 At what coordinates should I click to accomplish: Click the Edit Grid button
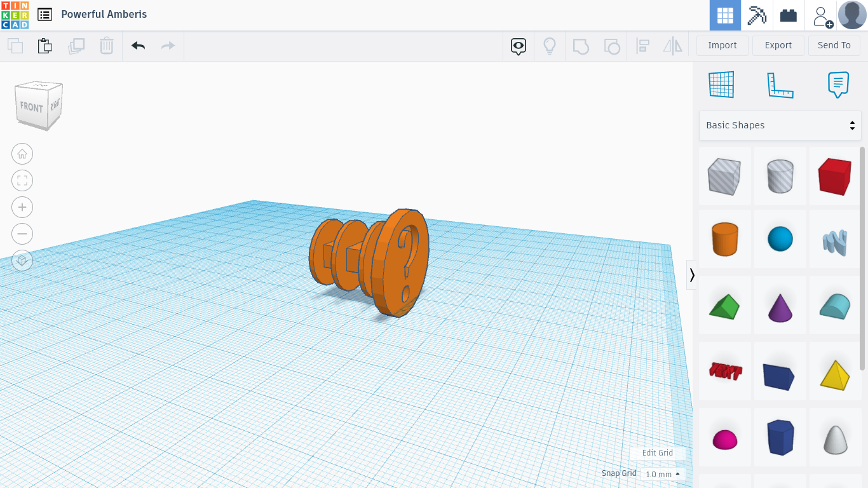(658, 453)
